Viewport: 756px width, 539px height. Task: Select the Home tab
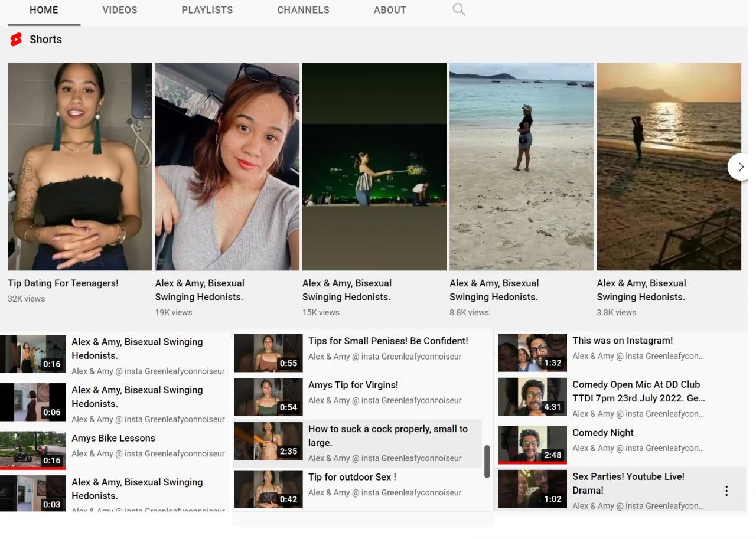(x=44, y=10)
